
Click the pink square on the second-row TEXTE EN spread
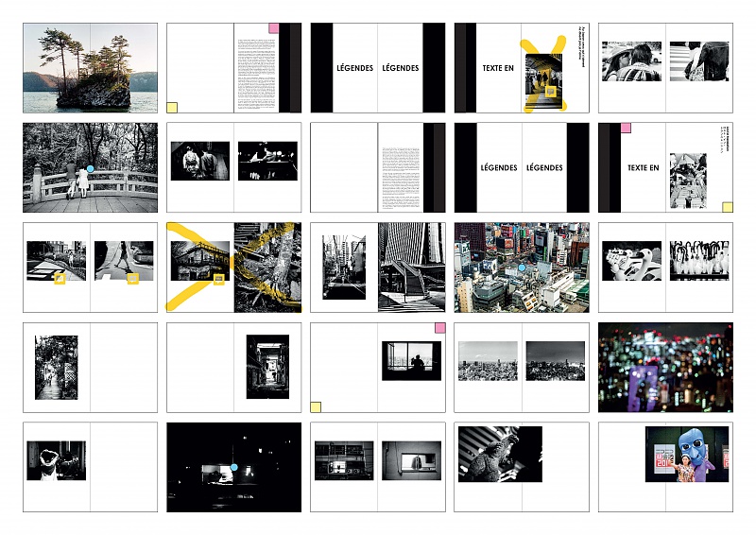[625, 128]
